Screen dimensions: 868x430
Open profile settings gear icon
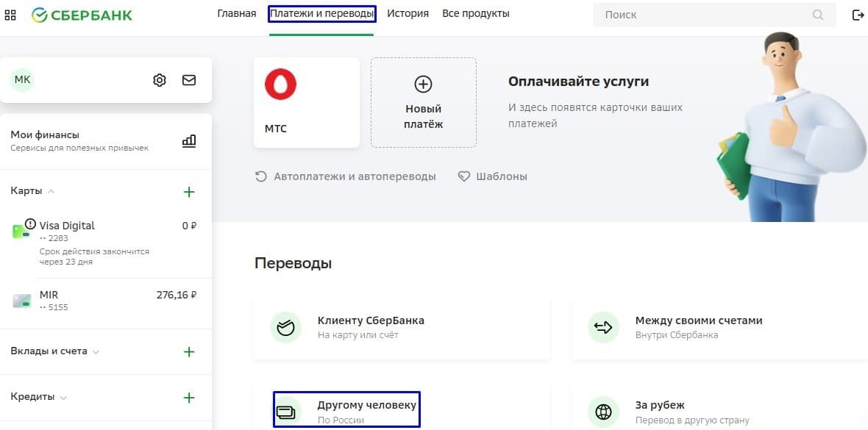[x=160, y=80]
